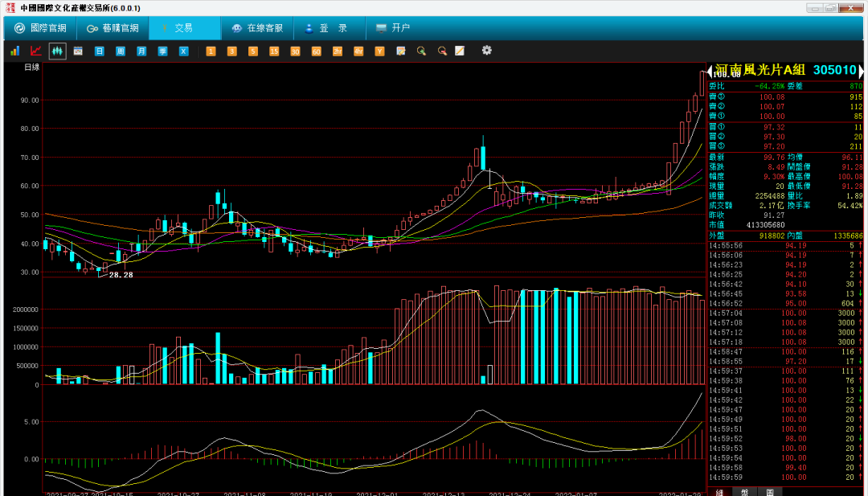
Task: Click the total volume value 2254488
Action: point(770,196)
